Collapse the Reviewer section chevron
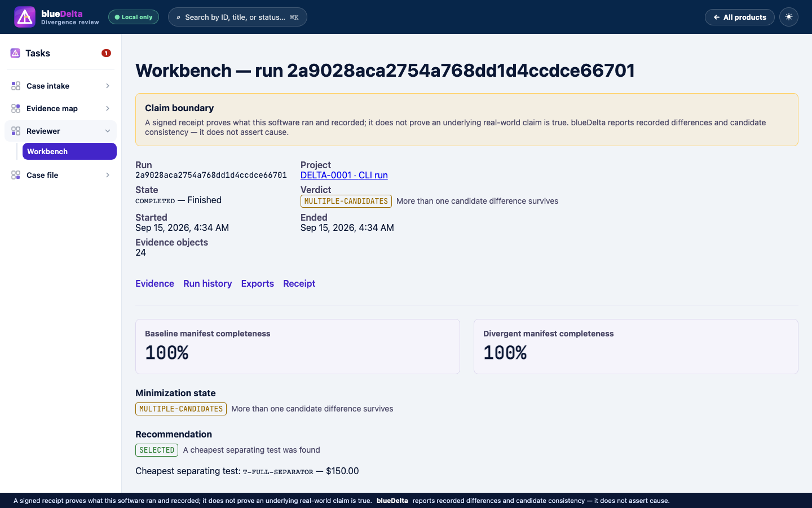 pyautogui.click(x=108, y=131)
